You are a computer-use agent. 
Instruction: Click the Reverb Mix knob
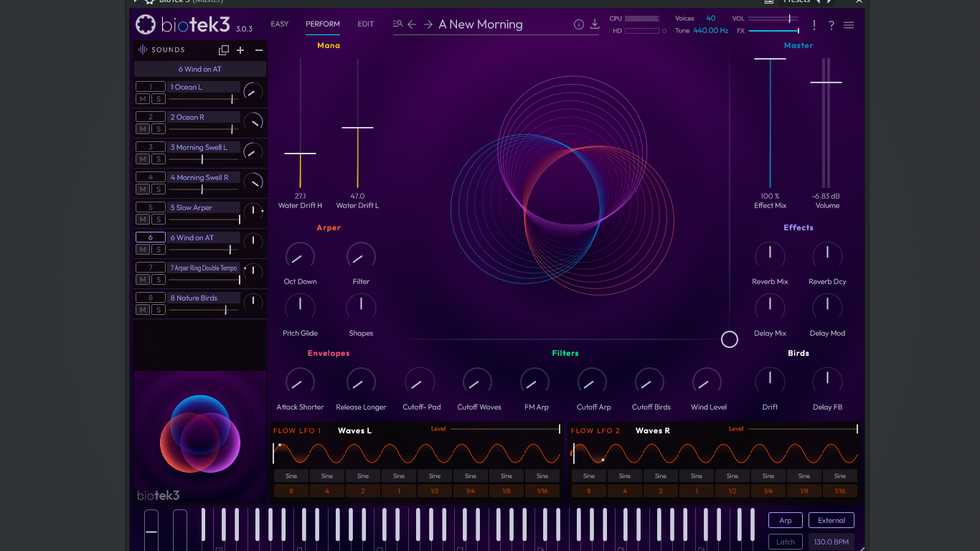click(x=770, y=255)
